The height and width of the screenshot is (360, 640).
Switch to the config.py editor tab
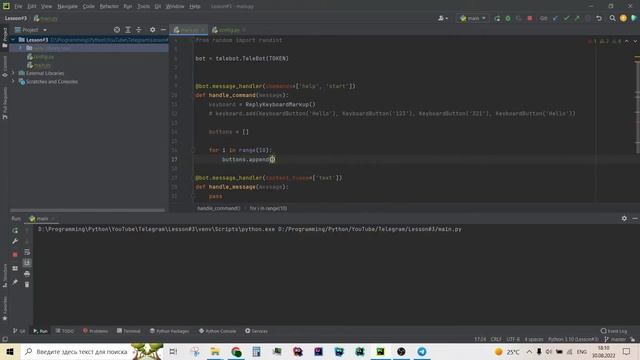(x=229, y=30)
